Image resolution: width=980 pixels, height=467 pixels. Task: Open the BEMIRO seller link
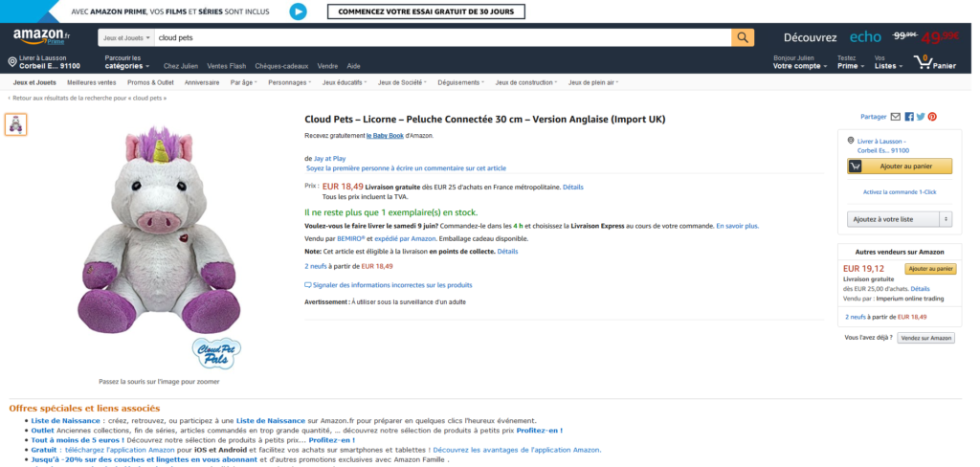[x=350, y=239]
